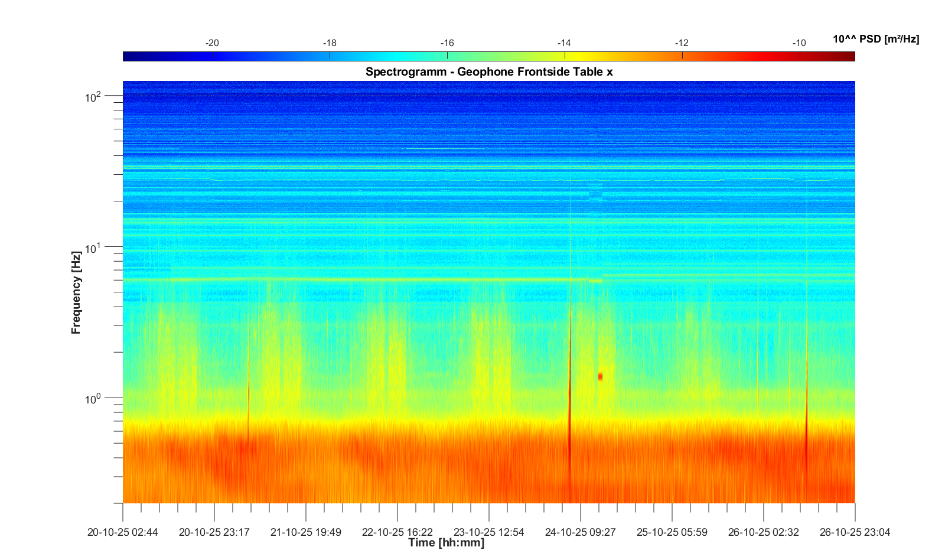
Task: Select the '21-10-25 19:49' time tick label
Action: pos(305,532)
